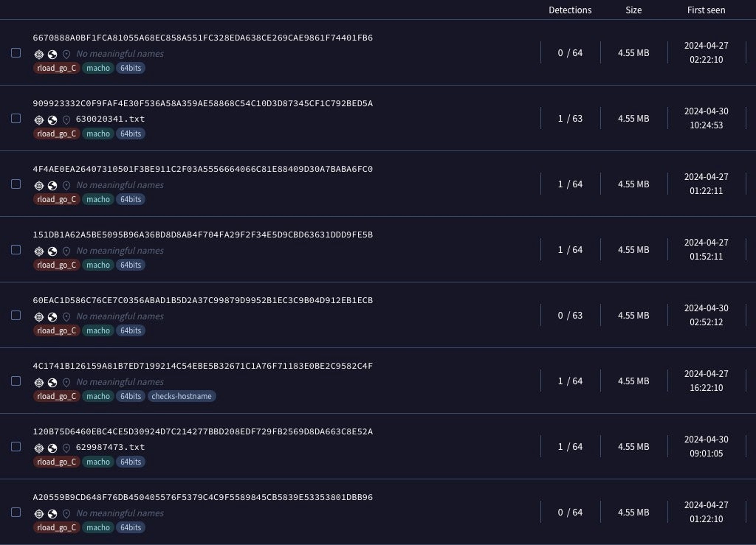This screenshot has height=545, width=756.
Task: Open the hash link starting with 120B75D6460E
Action: tap(203, 431)
